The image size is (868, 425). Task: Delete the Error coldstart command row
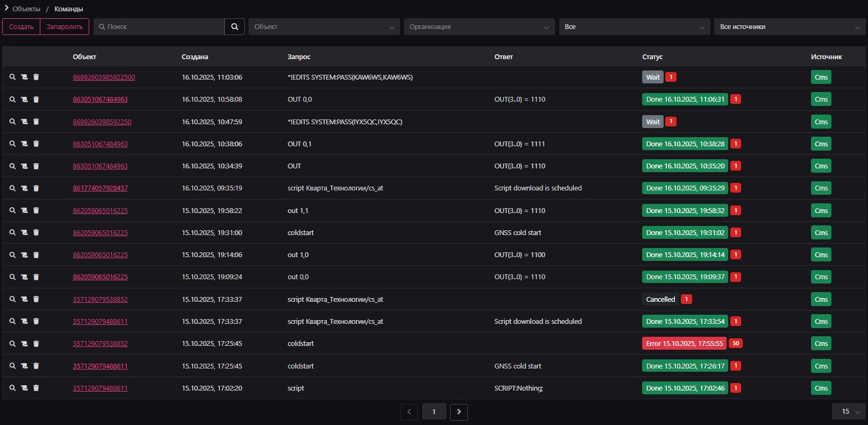click(x=36, y=343)
